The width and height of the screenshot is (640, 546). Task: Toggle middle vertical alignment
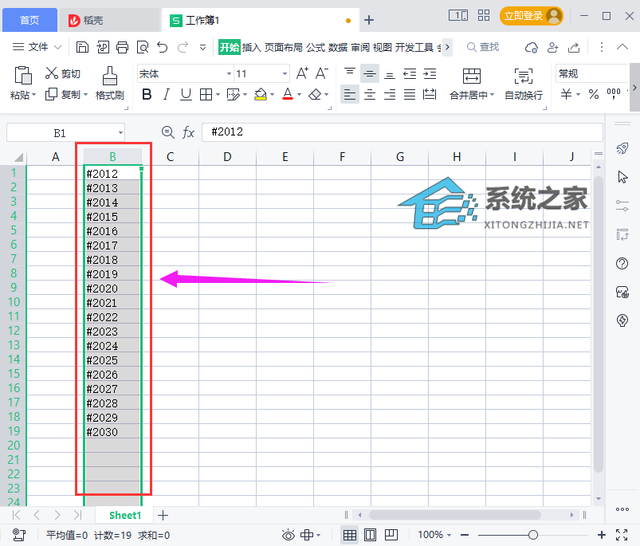coord(370,74)
